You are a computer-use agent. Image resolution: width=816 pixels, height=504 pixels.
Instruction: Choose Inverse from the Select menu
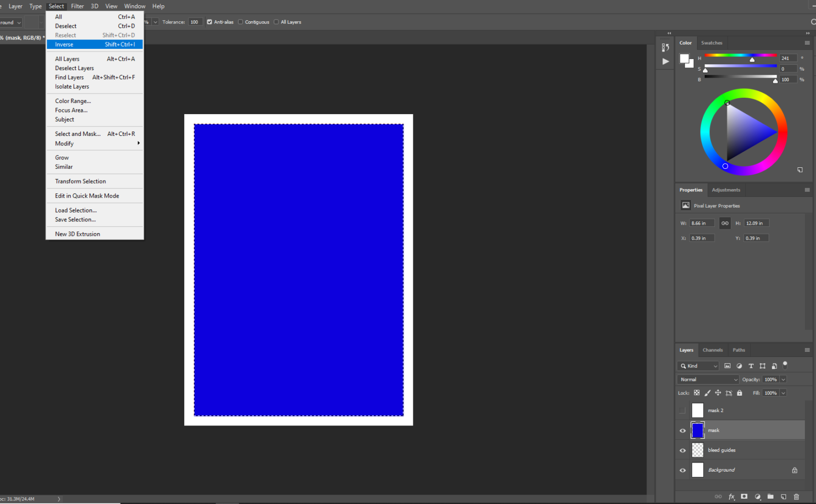point(63,44)
